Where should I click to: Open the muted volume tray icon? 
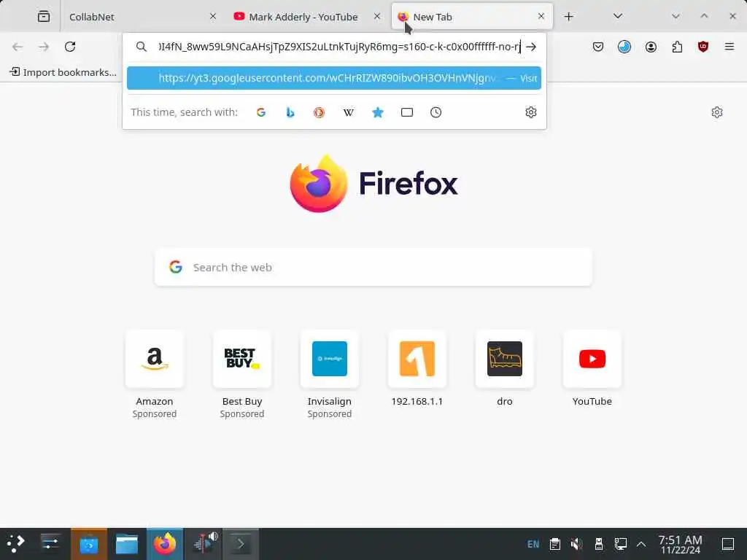577,544
